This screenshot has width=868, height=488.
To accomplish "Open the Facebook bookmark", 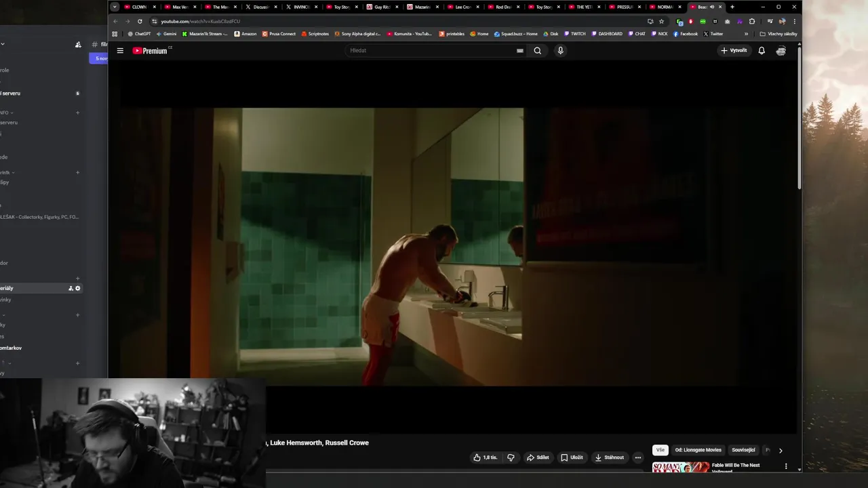I will (x=685, y=34).
